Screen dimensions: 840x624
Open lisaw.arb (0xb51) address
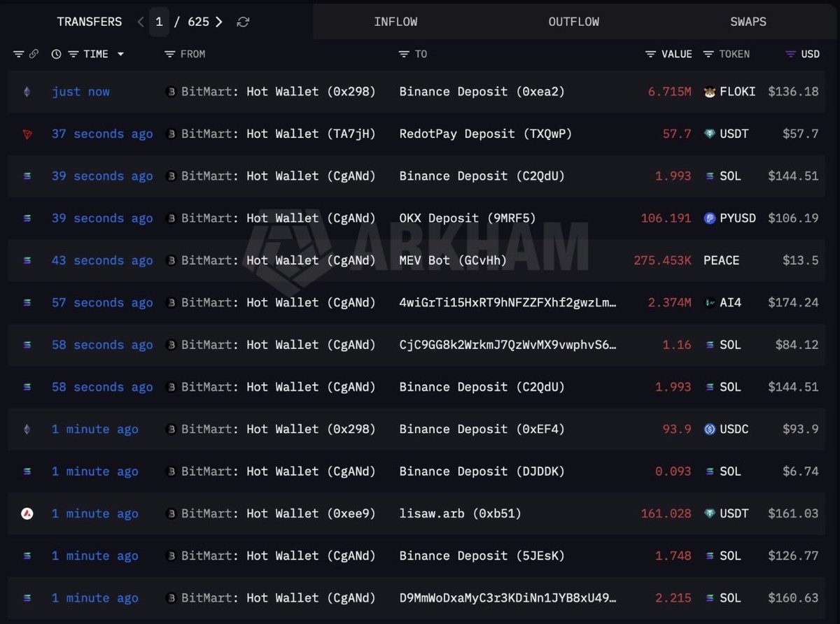[x=460, y=513]
